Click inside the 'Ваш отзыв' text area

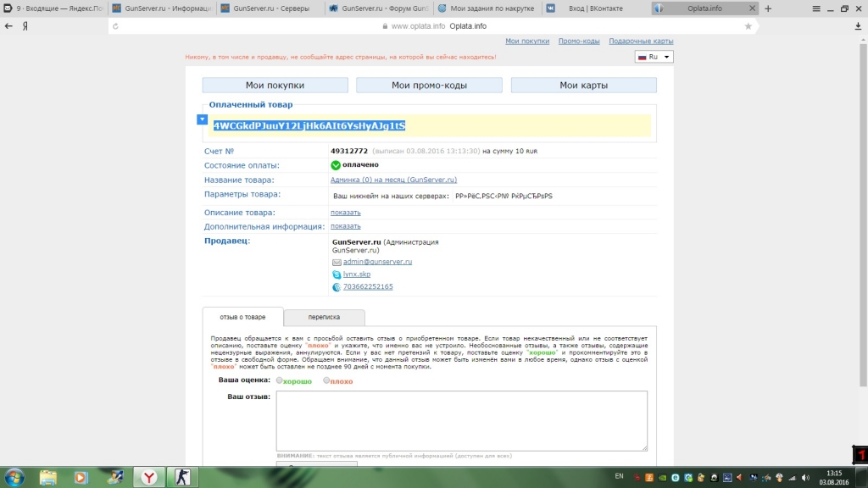pyautogui.click(x=461, y=420)
